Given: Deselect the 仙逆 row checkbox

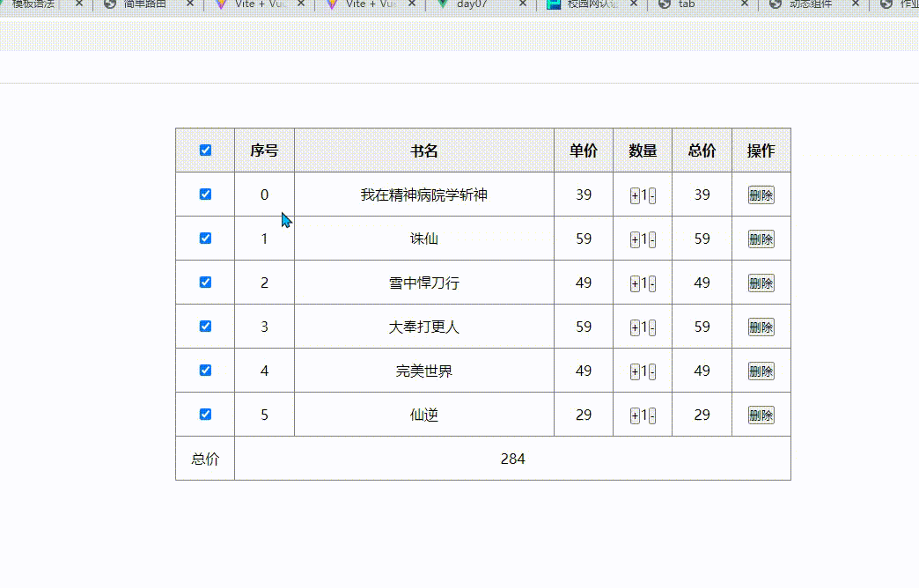Looking at the screenshot, I should pyautogui.click(x=205, y=414).
